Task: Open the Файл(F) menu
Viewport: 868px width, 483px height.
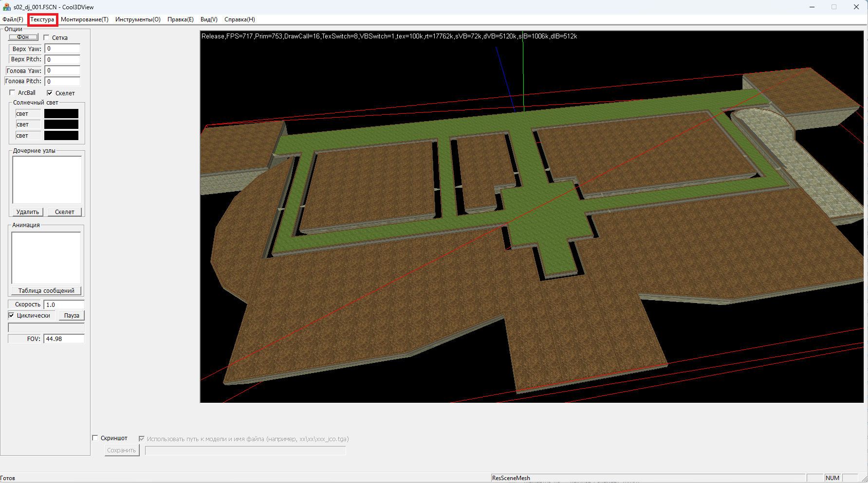Action: click(13, 19)
